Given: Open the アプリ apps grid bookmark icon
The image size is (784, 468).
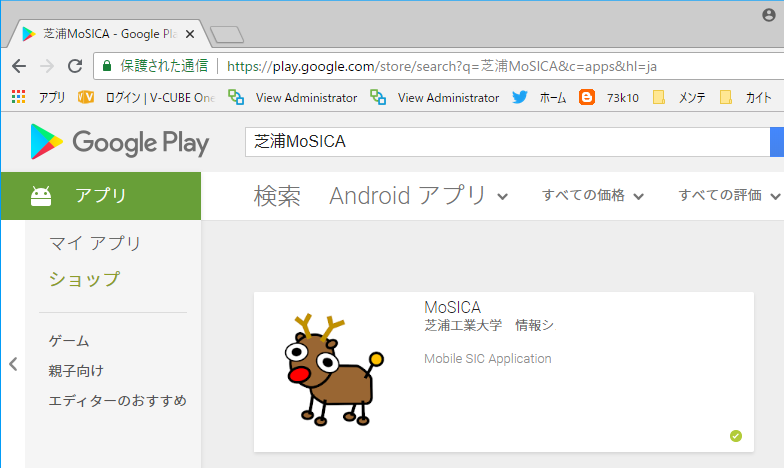Looking at the screenshot, I should point(18,97).
